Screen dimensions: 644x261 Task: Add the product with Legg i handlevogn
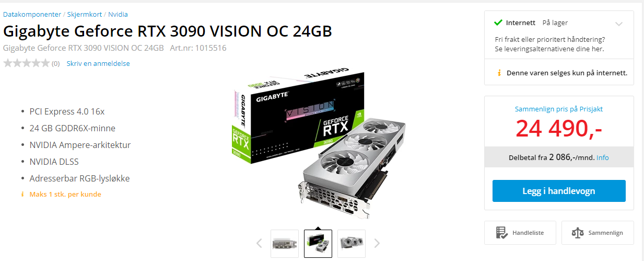[559, 191]
